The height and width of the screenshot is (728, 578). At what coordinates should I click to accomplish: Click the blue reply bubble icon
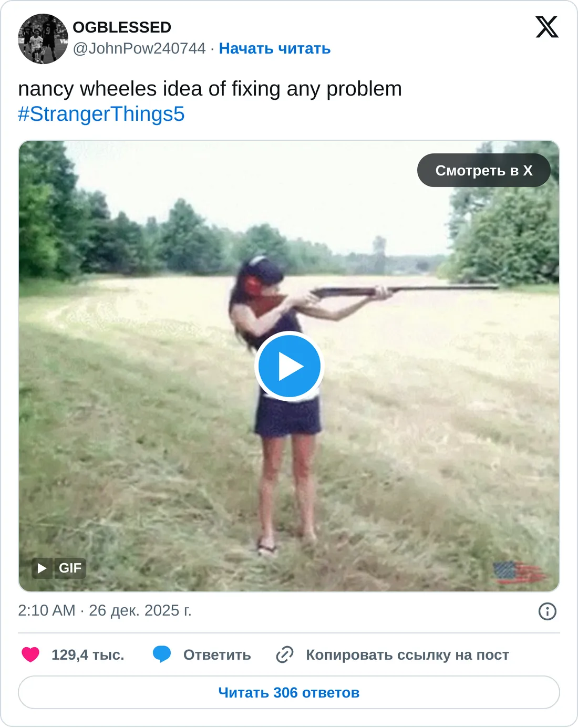click(x=162, y=654)
